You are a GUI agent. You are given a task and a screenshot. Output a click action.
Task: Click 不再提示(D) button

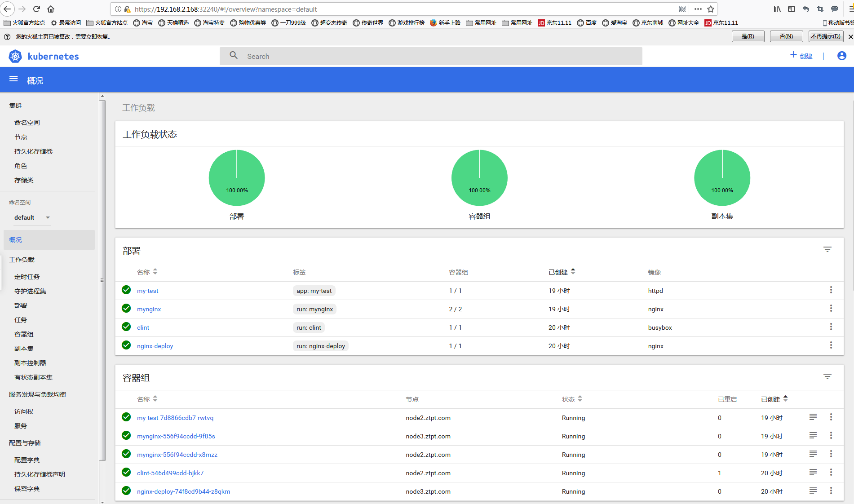point(826,36)
